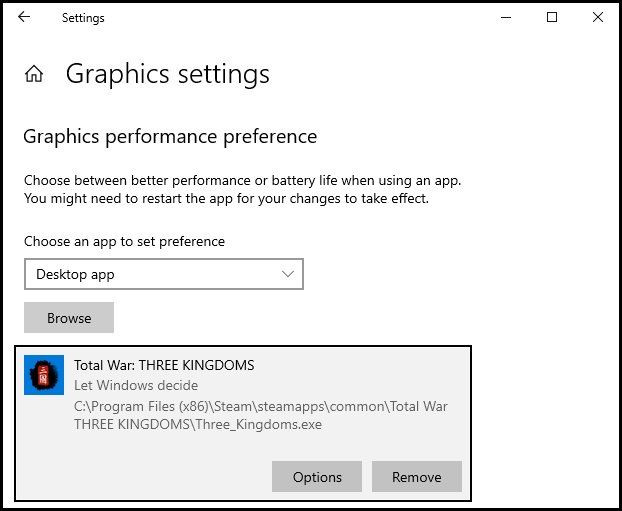This screenshot has width=622, height=511.
Task: Click the Graphics performance preference heading
Action: tap(170, 137)
